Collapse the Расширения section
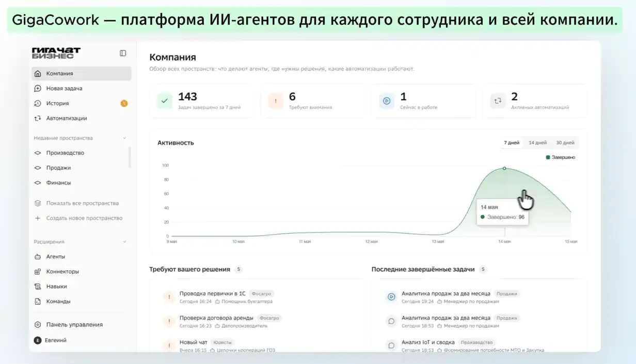 124,242
